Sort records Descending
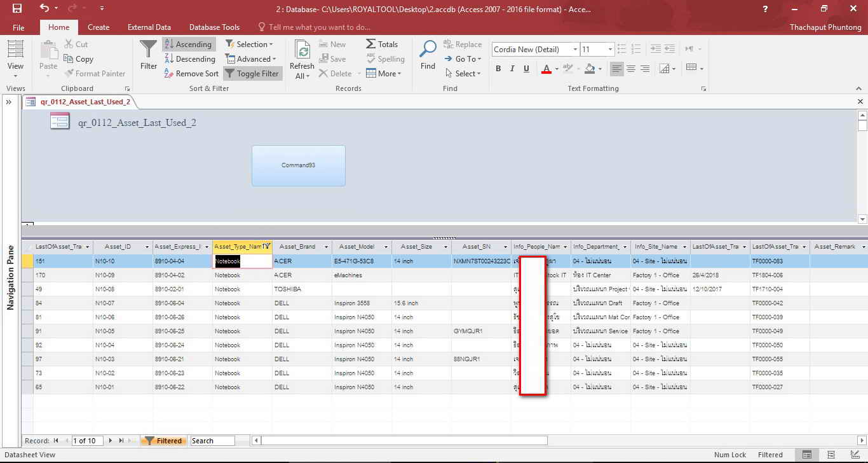This screenshot has width=868, height=463. (190, 59)
